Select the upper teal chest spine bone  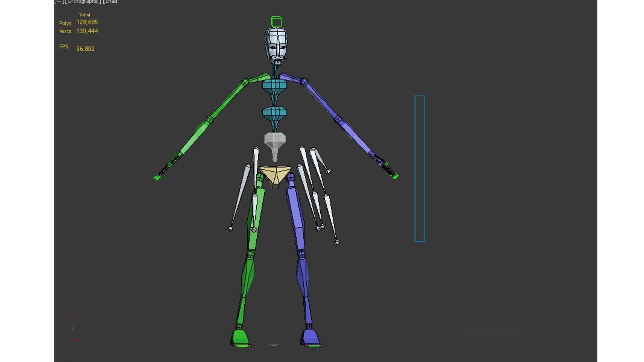point(274,86)
